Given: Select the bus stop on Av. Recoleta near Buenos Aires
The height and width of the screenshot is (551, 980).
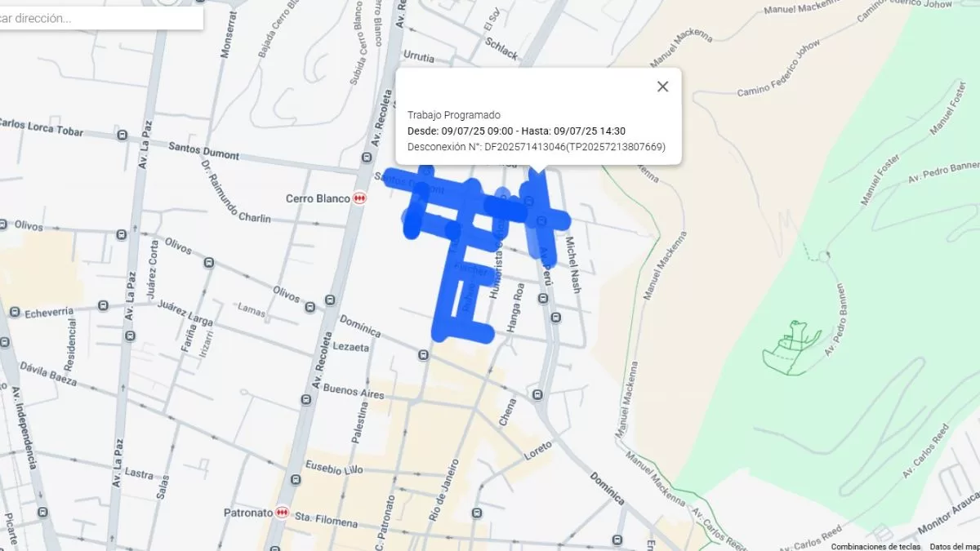Looking at the screenshot, I should pyautogui.click(x=305, y=400).
